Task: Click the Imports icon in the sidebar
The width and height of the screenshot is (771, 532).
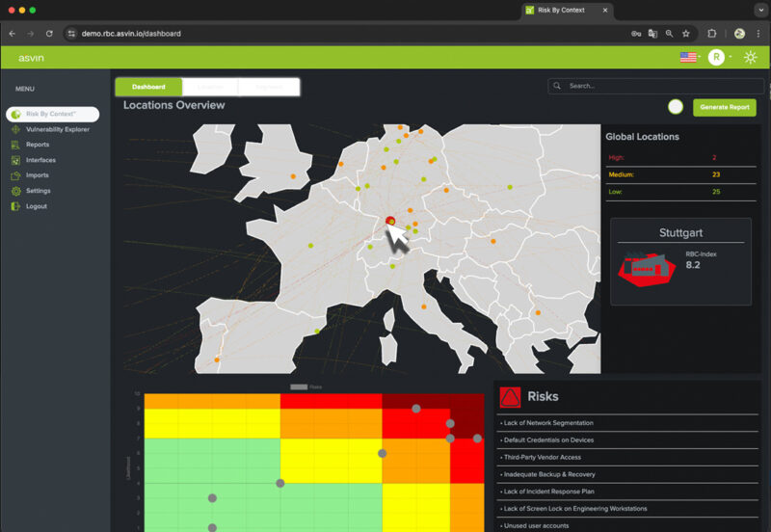Action: [x=16, y=175]
